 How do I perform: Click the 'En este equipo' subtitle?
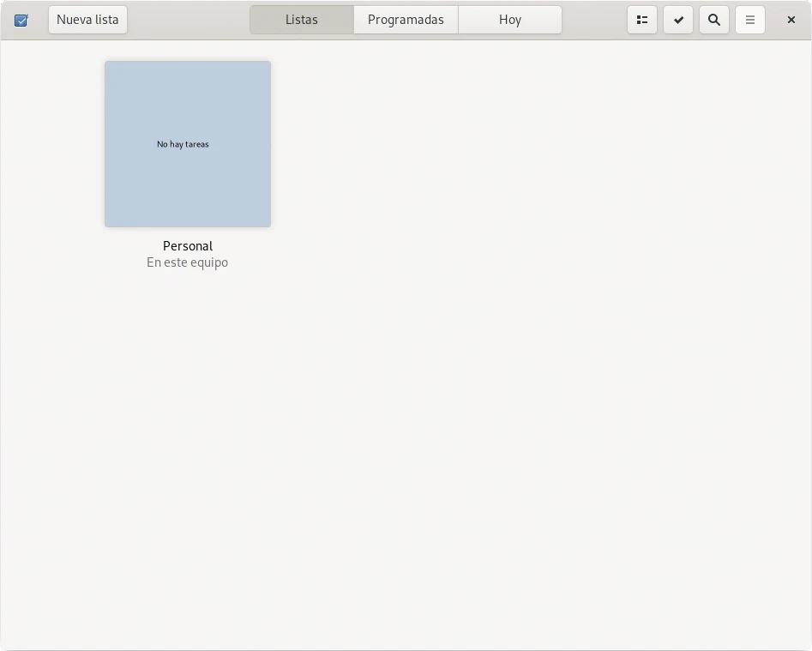[x=187, y=262]
